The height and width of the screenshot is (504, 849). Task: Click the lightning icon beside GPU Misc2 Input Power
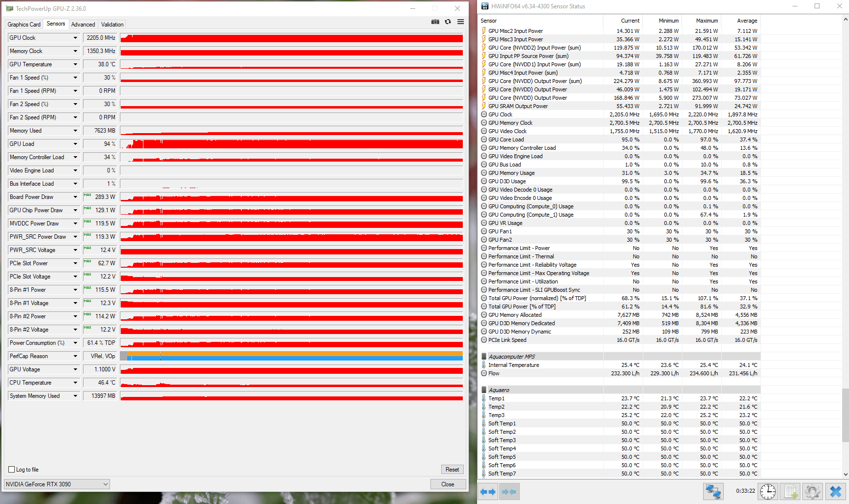point(484,31)
